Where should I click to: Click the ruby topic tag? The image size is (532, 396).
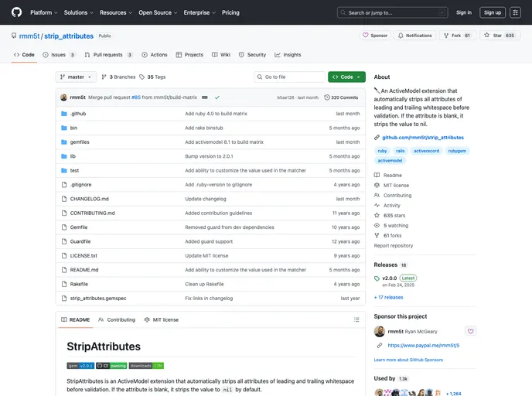click(382, 151)
